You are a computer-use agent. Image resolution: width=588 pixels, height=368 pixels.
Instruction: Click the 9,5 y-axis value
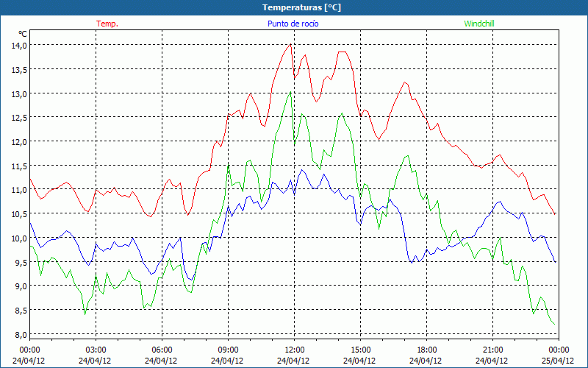coord(21,262)
